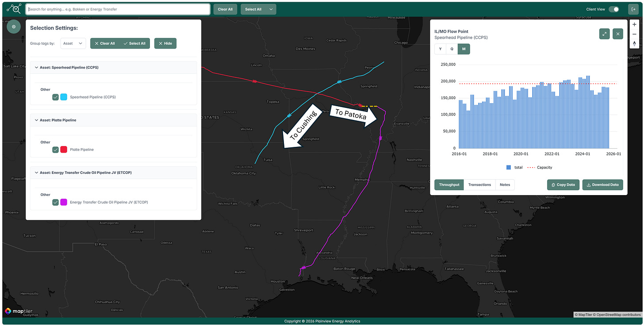This screenshot has width=644, height=326.
Task: Select the monthly (M) chart view
Action: pos(464,49)
